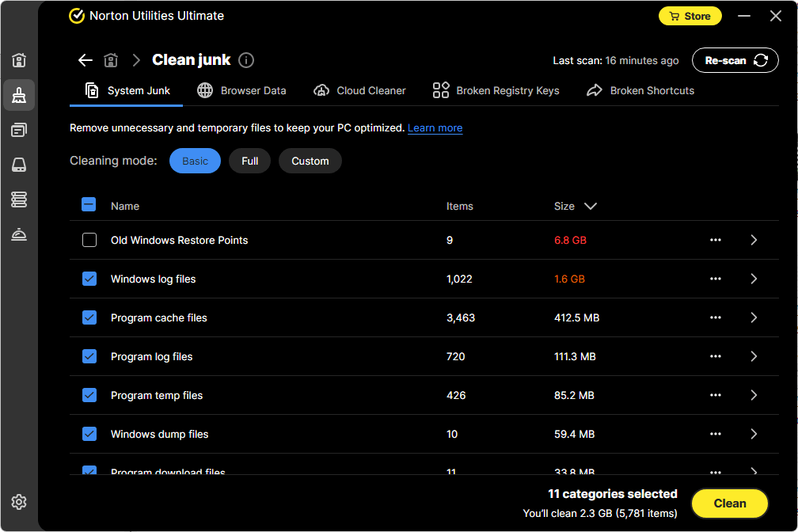Open more options for Windows dump files
The height and width of the screenshot is (532, 798).
click(716, 434)
